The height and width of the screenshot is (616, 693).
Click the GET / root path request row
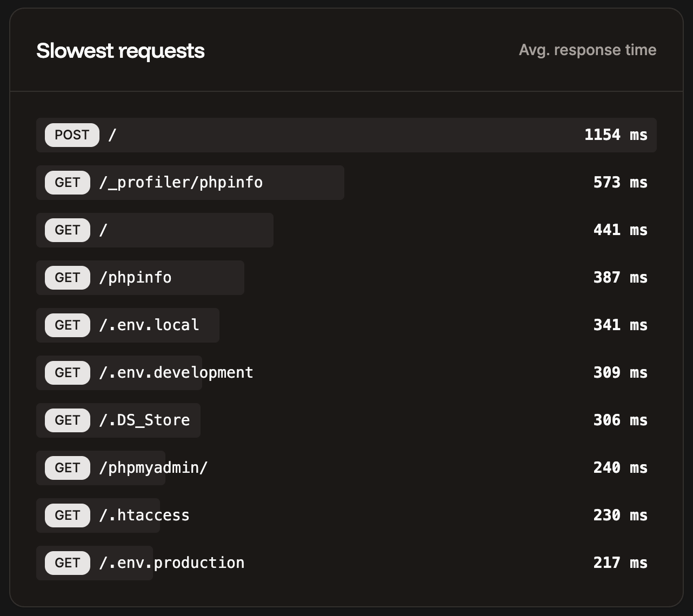(155, 230)
